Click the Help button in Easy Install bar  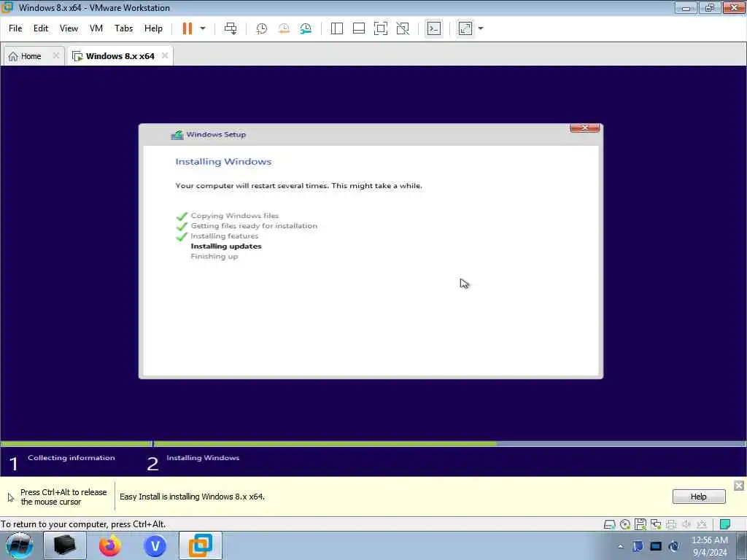point(698,497)
